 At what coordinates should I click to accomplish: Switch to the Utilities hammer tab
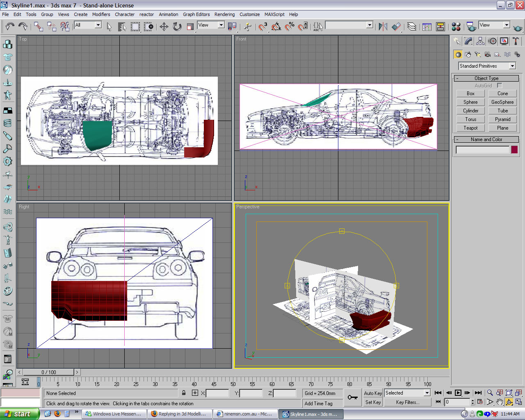point(516,41)
